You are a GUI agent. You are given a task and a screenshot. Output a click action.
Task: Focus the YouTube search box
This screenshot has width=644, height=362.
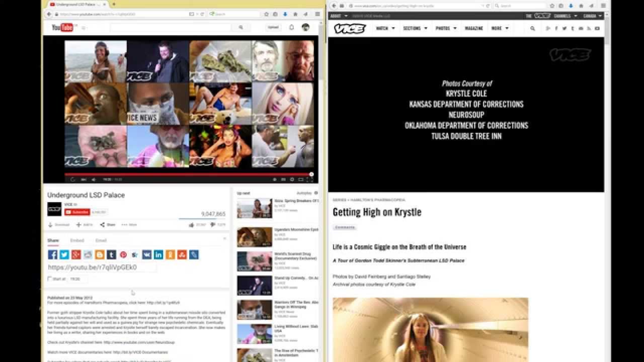(x=171, y=28)
